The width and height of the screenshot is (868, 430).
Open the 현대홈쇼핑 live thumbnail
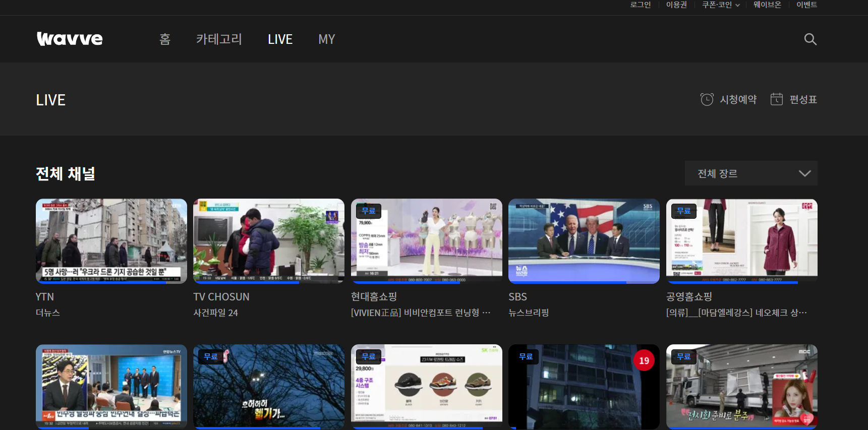(427, 241)
